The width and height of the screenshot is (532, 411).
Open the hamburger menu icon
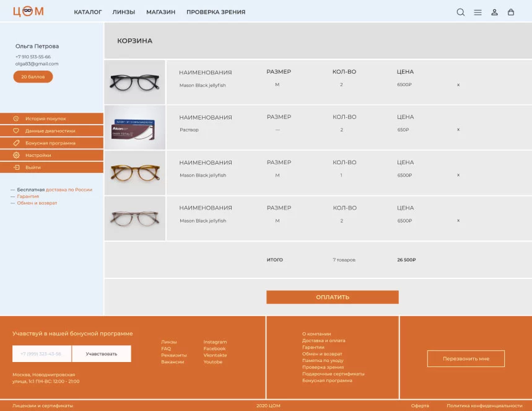[x=477, y=12]
